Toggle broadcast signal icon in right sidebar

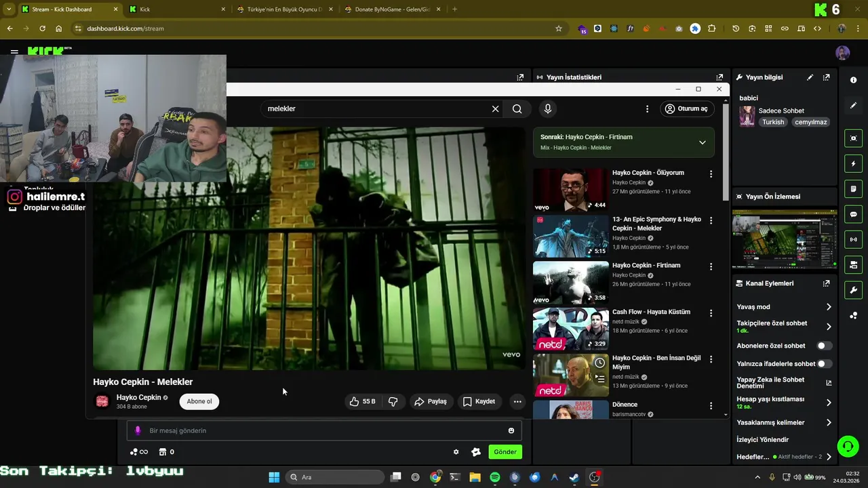tap(853, 239)
